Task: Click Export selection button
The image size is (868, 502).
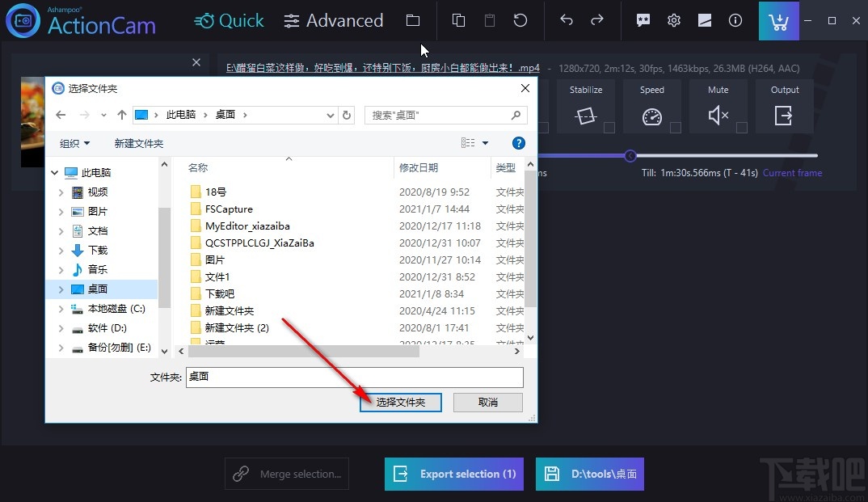Action: pyautogui.click(x=453, y=475)
